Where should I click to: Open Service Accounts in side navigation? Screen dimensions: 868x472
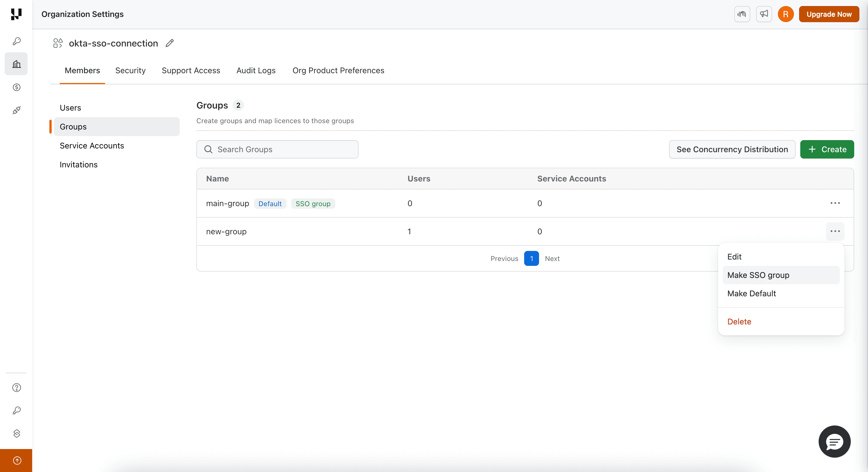[x=117, y=146]
